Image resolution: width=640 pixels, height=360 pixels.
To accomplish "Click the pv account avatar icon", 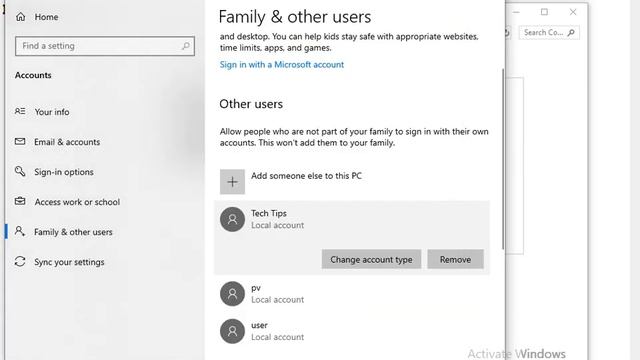I will click(x=232, y=293).
